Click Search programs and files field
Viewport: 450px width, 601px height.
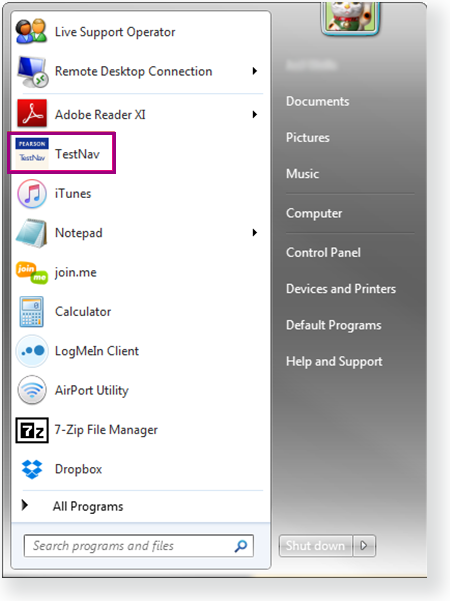tap(138, 546)
